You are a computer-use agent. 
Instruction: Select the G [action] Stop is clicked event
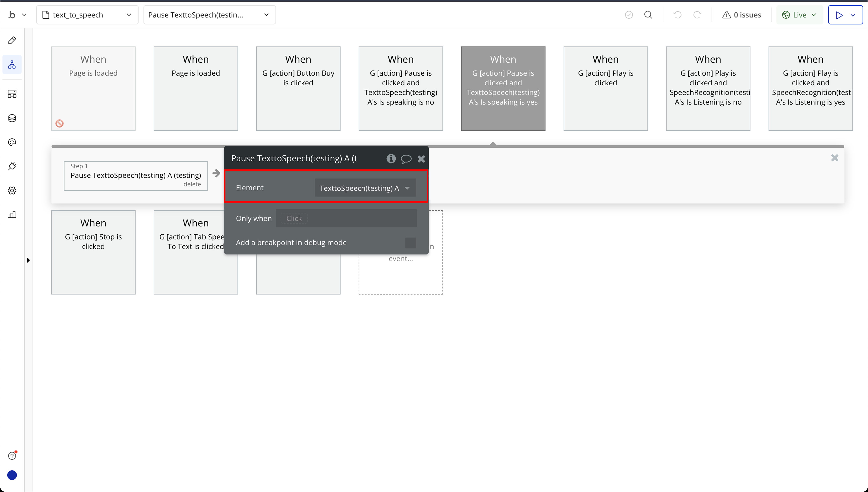coord(93,252)
